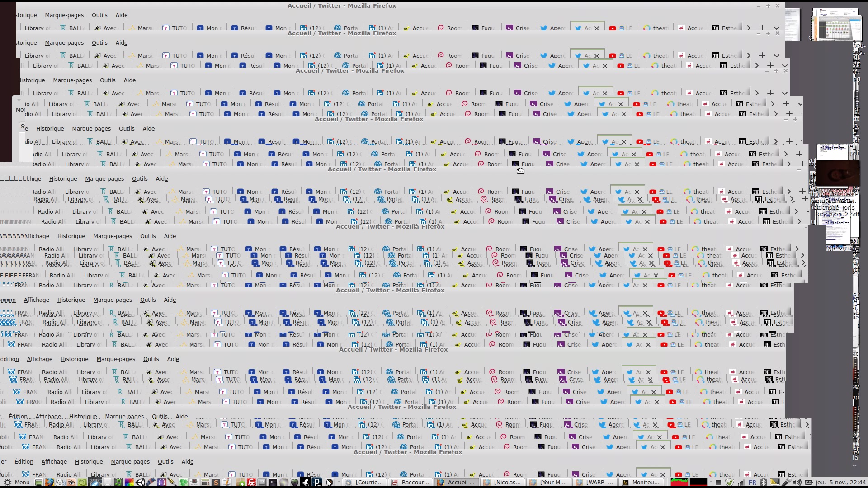Launch Firefox from the taskbar quick-launch icon
The width and height of the screenshot is (868, 488).
(x=49, y=483)
